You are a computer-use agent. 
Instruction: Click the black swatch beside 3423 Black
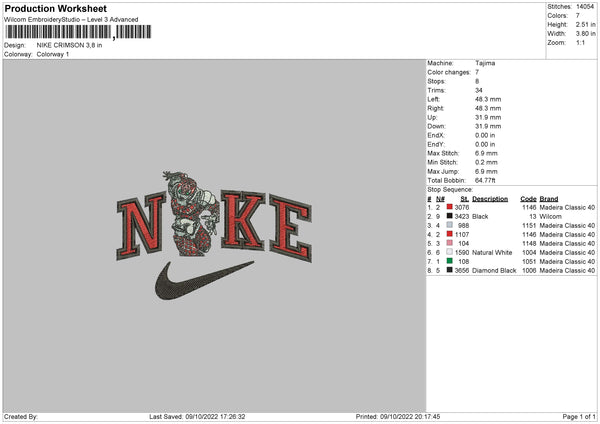click(450, 216)
